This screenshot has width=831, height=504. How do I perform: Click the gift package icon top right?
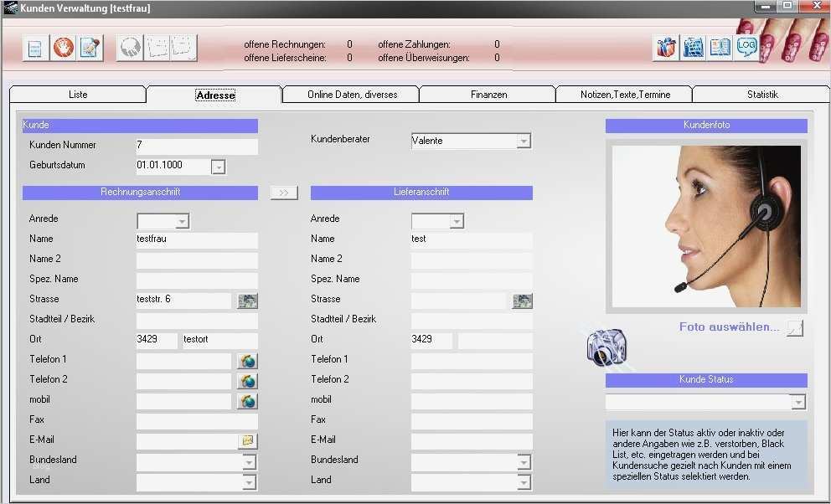pyautogui.click(x=665, y=48)
